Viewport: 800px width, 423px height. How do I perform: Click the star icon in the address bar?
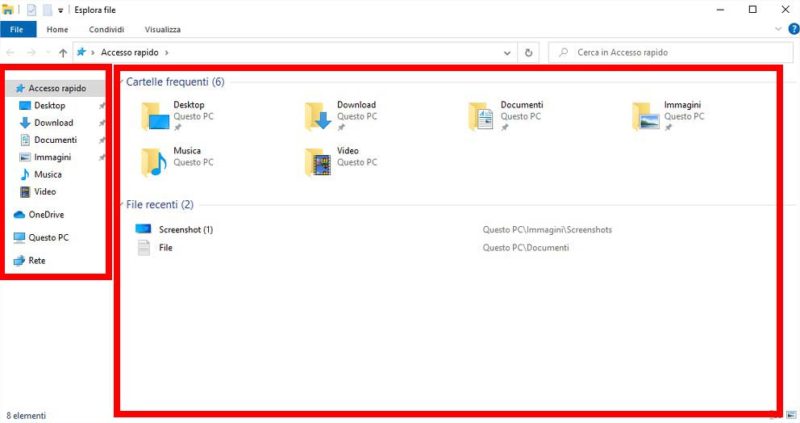tap(81, 52)
